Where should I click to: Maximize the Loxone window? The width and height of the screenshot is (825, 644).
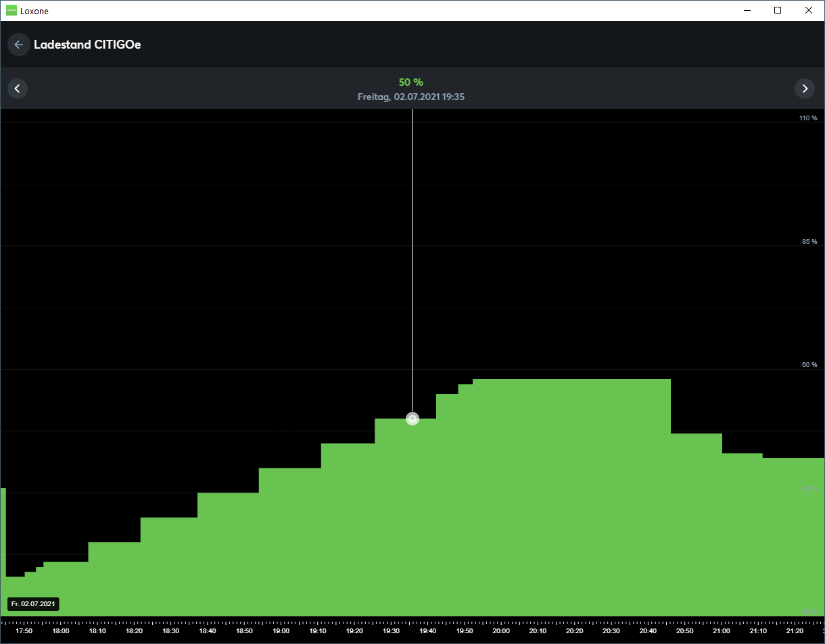778,11
